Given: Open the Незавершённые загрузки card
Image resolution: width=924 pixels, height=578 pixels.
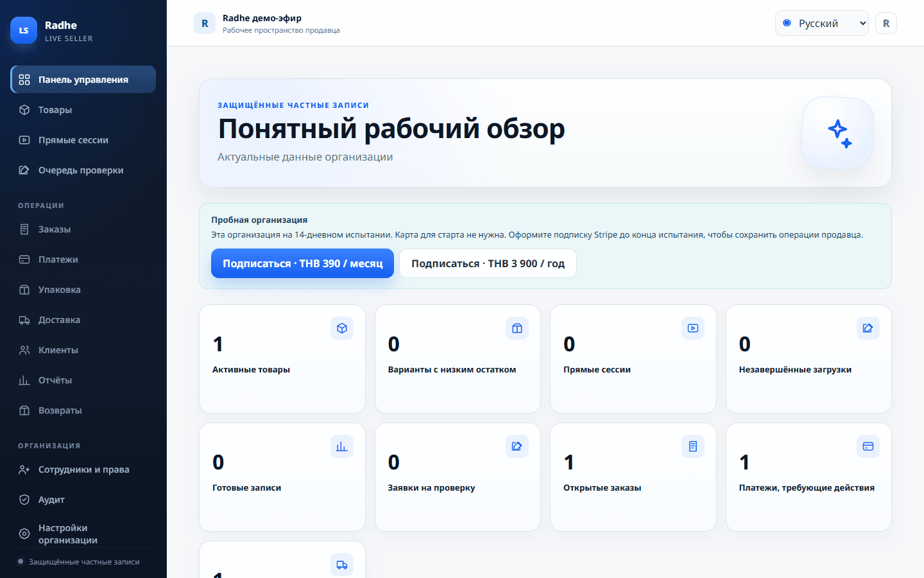Looking at the screenshot, I should 809,359.
